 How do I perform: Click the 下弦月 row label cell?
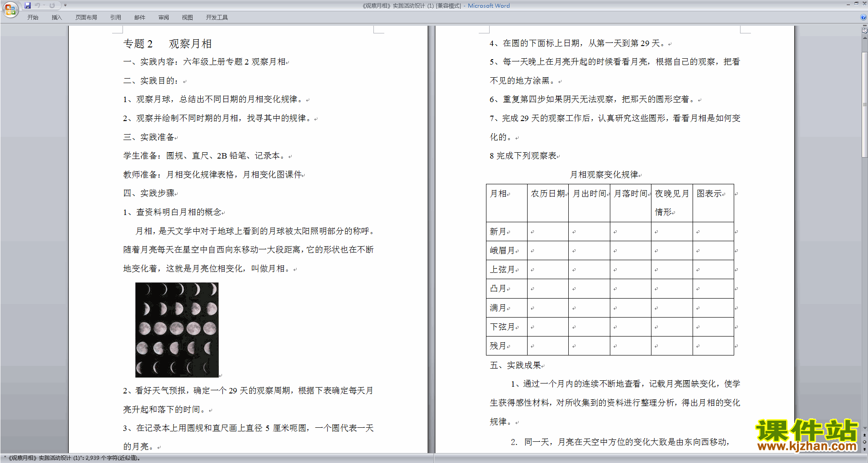tap(507, 327)
